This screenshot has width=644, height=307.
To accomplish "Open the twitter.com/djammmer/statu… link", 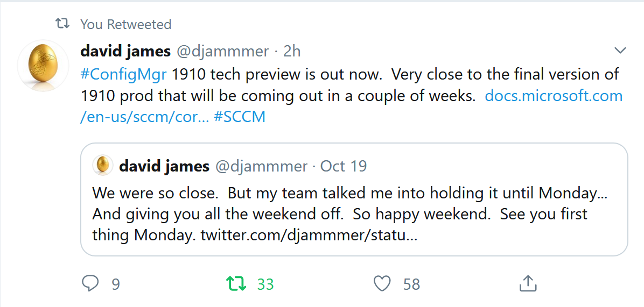I will [309, 235].
